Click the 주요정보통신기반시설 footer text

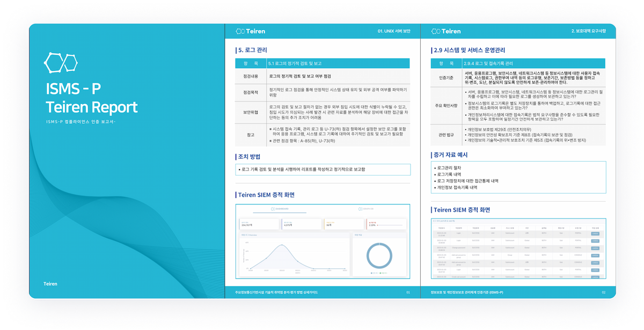[x=276, y=292]
